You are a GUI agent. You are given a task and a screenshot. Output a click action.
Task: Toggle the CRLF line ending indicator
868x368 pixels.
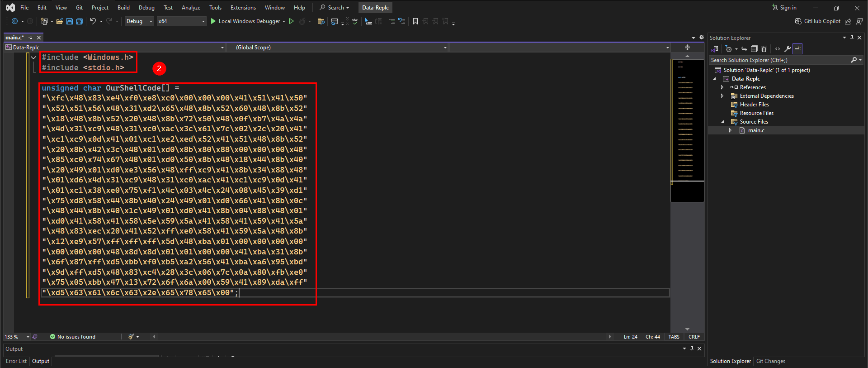(x=694, y=337)
